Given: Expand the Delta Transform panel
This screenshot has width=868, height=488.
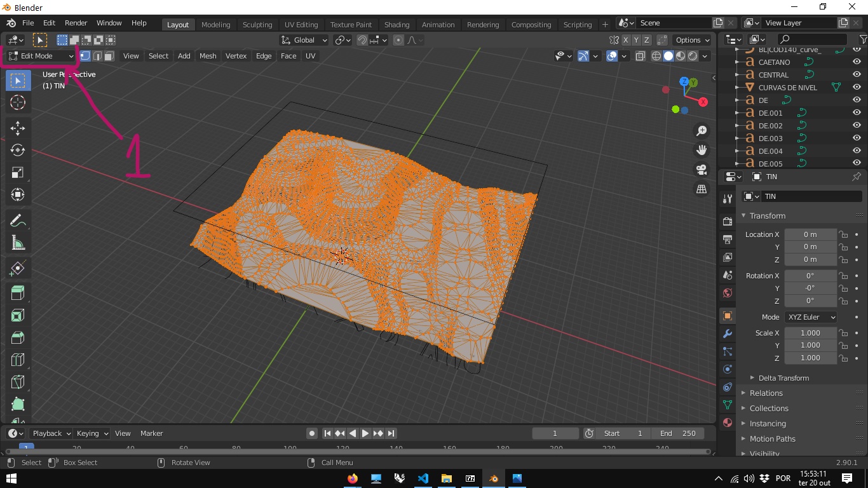Looking at the screenshot, I should pyautogui.click(x=783, y=378).
